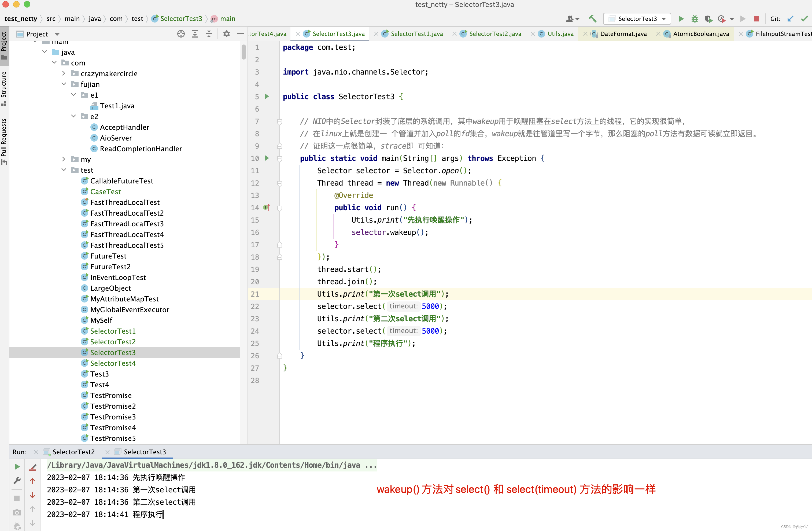Screen dimensions: 812x531
Task: Click the Project tree vertical scrollbar
Action: tap(243, 52)
